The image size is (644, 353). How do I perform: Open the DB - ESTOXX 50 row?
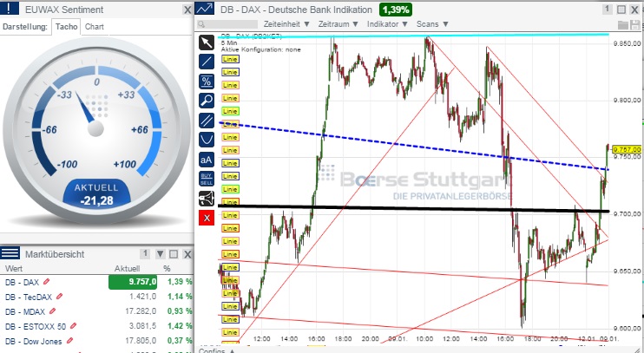[96, 326]
